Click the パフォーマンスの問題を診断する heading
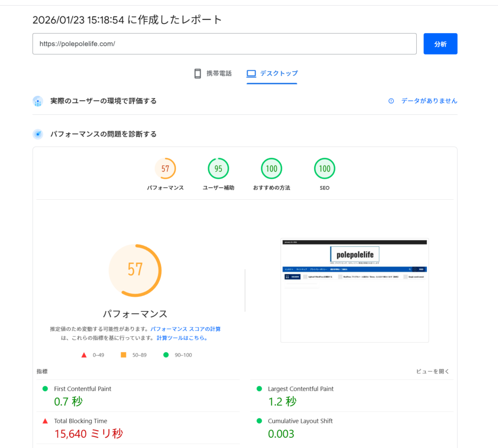 pos(104,134)
